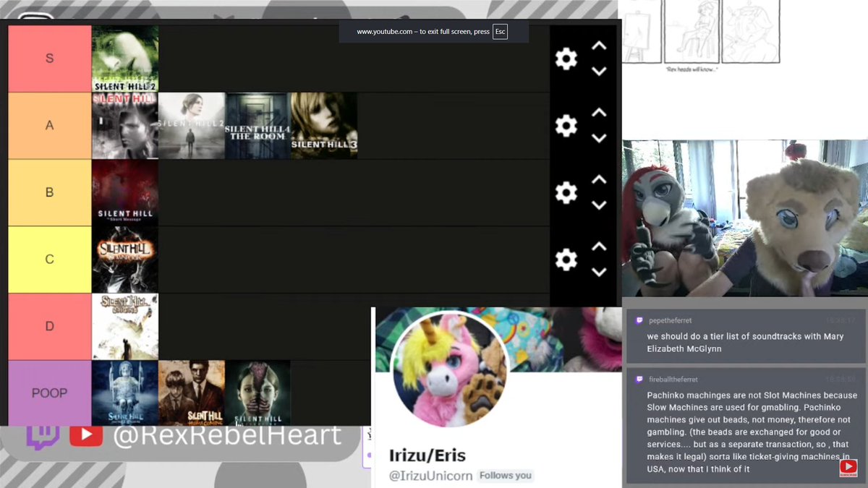The image size is (868, 488).
Task: Select Silent Hill Homecoming cover
Action: coord(192,393)
